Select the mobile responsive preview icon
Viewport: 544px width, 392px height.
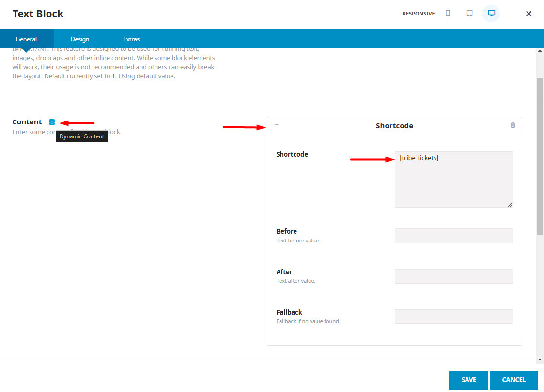448,14
